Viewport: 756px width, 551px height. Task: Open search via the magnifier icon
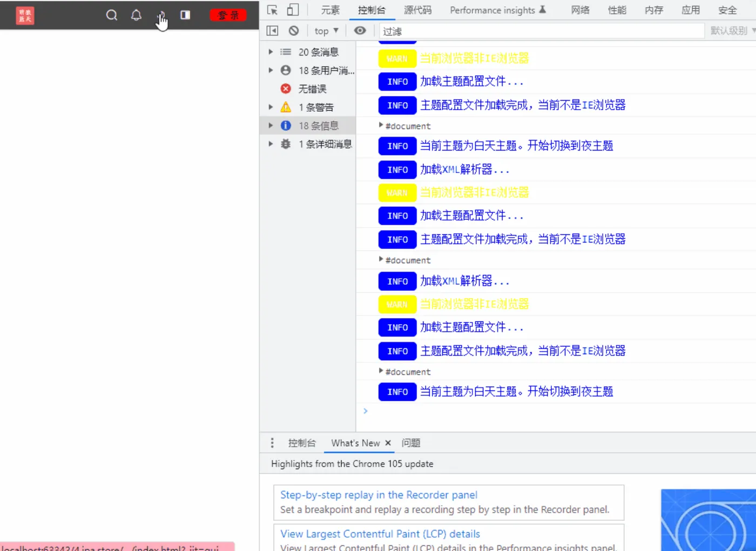coord(111,15)
